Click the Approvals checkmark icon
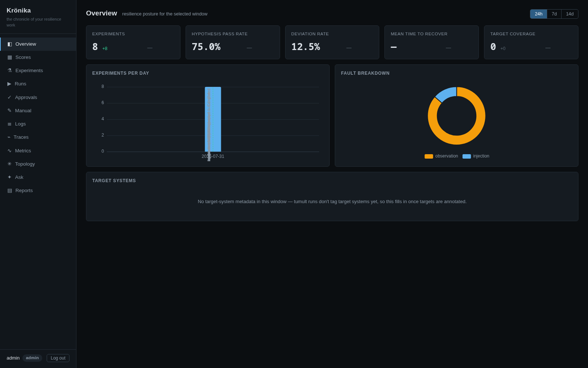 (10, 98)
